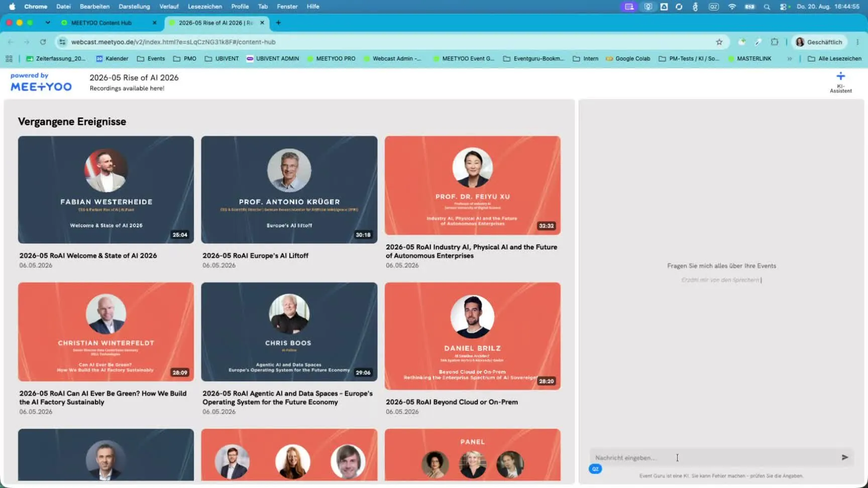Click the blue QZ badge below chat input
Screen dimensions: 868x488
click(595, 469)
